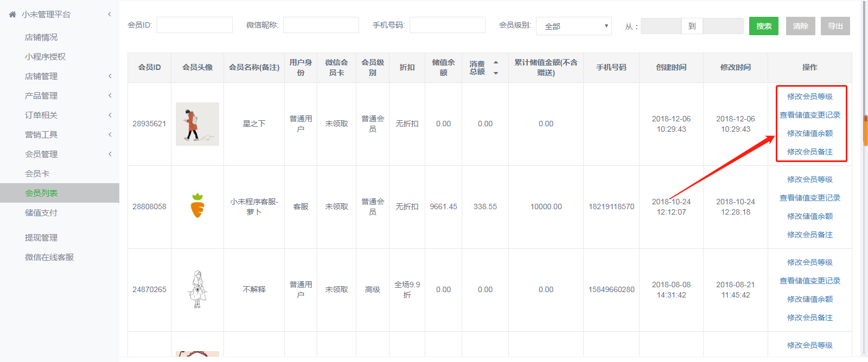
Task: Click the carrot avatar of 小未程序客服
Action: tap(197, 206)
